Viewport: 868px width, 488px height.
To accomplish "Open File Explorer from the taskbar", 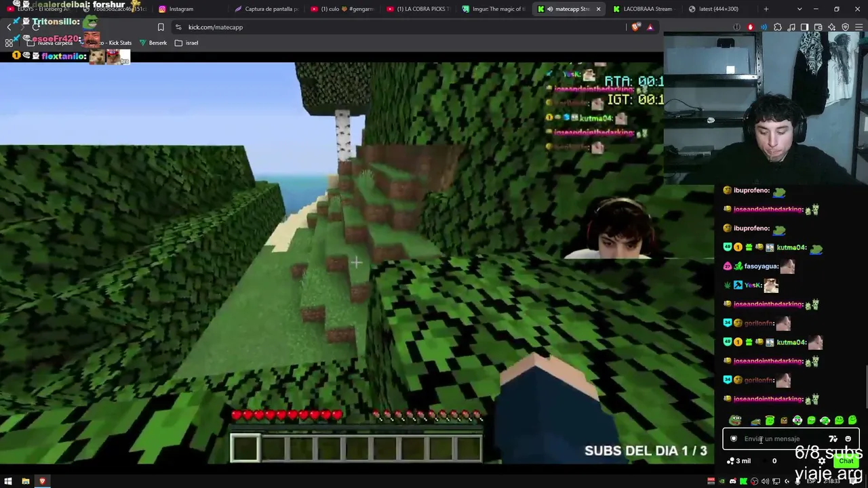I will point(26,481).
